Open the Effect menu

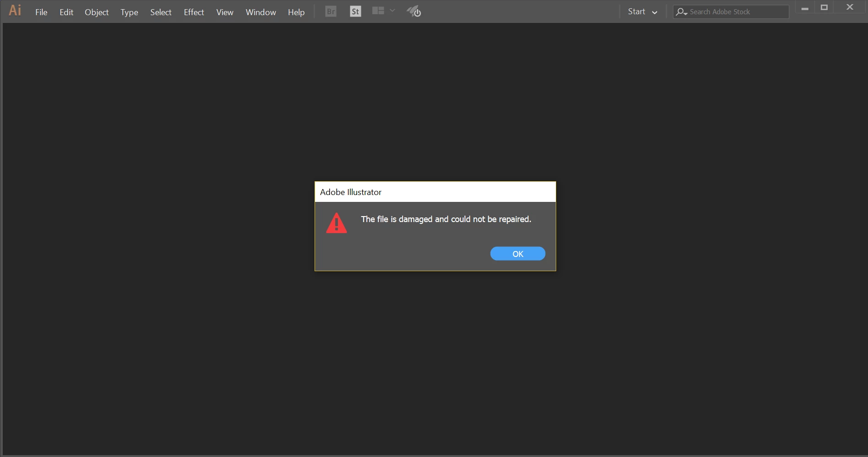(x=194, y=12)
